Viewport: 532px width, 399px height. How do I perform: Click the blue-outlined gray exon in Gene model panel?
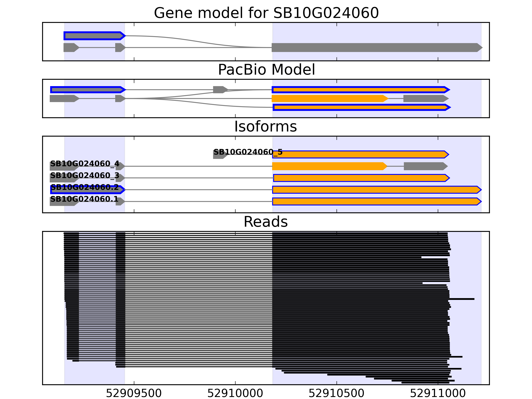pos(94,36)
